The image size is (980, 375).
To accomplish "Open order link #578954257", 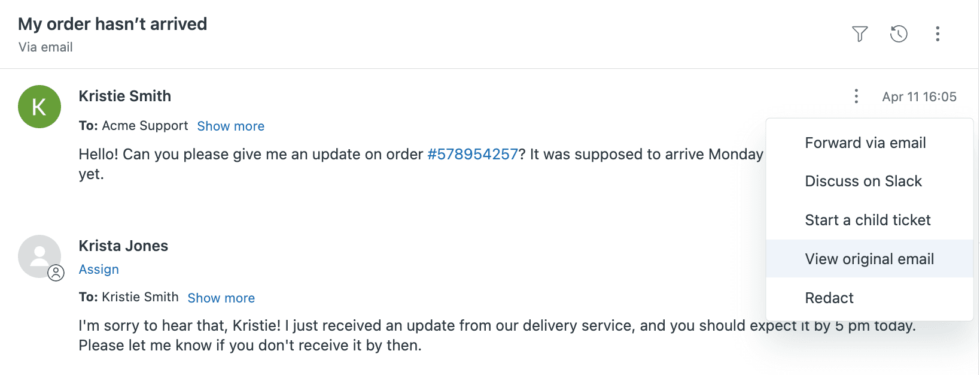I will click(473, 154).
